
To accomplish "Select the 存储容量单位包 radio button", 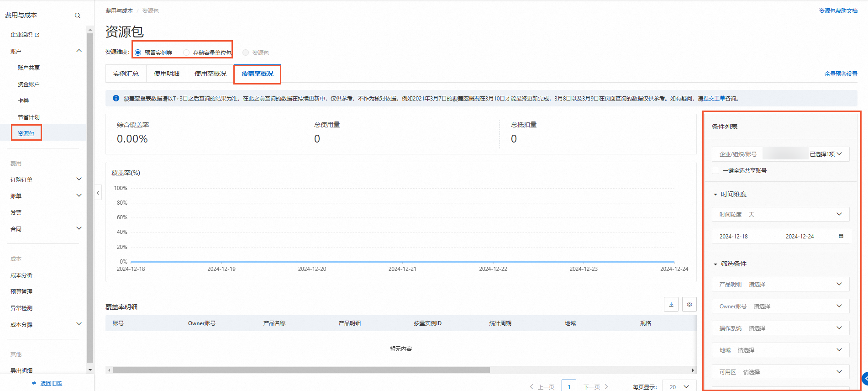I will (x=186, y=53).
